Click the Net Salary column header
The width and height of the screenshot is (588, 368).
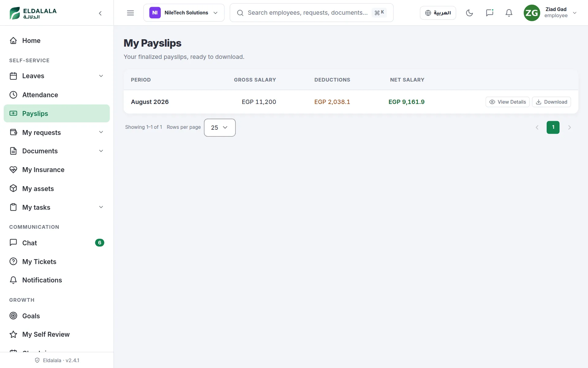point(407,80)
